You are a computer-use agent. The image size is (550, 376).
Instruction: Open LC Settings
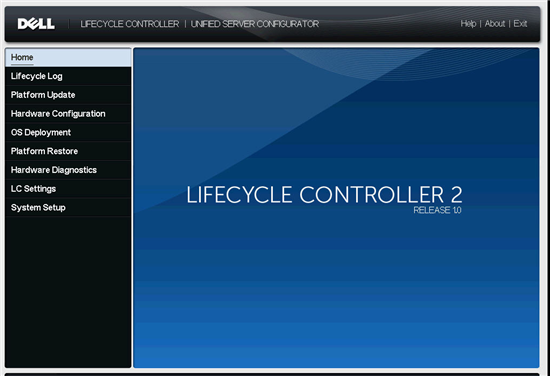click(68, 189)
